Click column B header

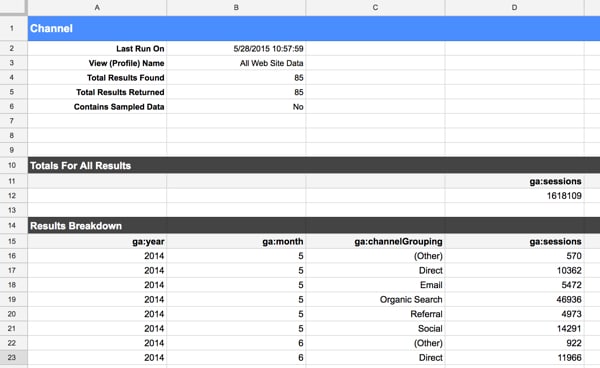[236, 8]
